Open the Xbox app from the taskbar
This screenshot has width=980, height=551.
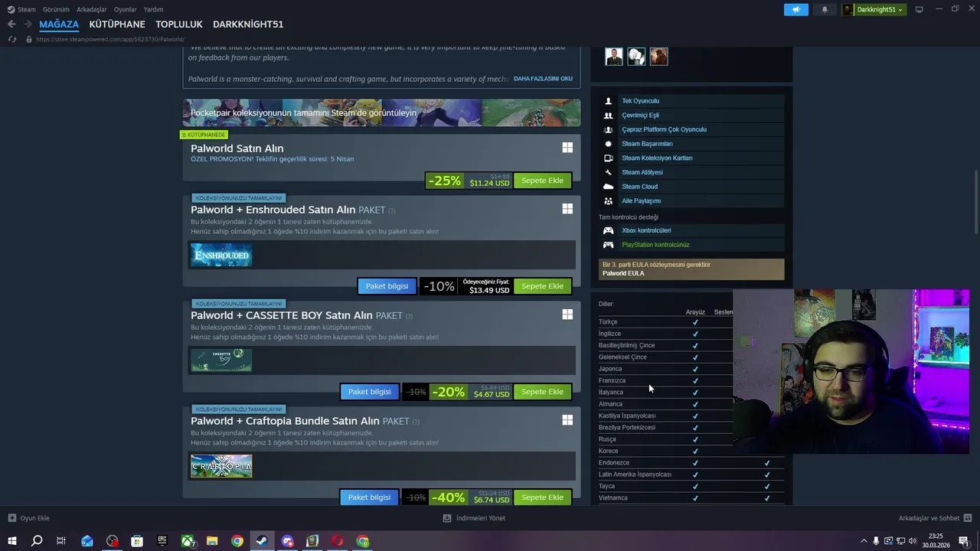188,541
